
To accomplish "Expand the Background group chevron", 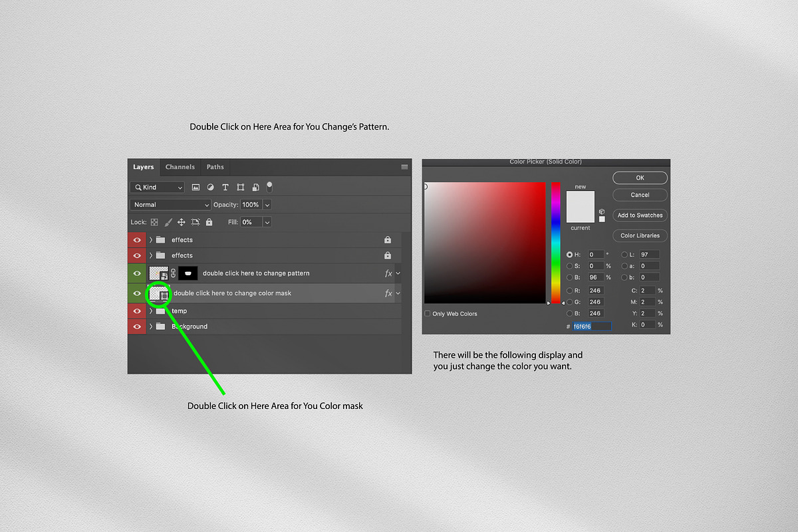I will (x=151, y=327).
